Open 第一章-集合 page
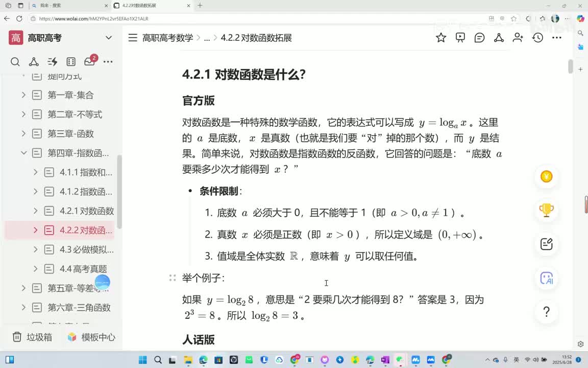Screen dimensions: 588x368 click(x=70, y=95)
